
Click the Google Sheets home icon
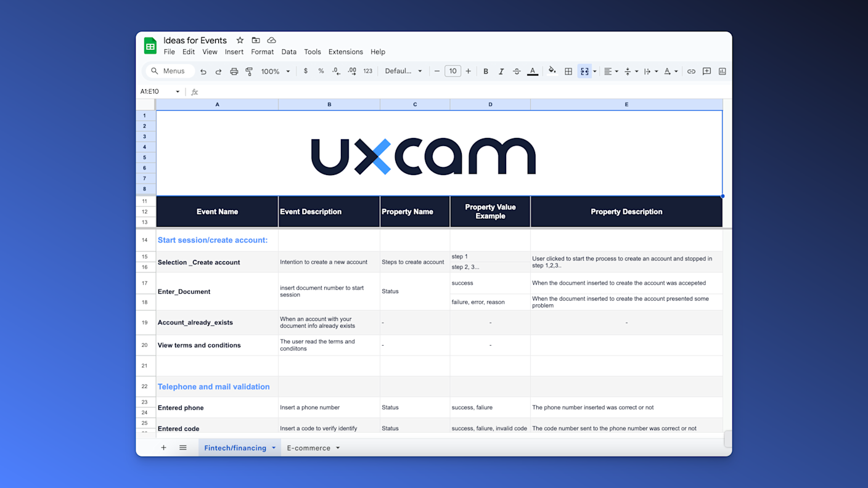coord(150,46)
